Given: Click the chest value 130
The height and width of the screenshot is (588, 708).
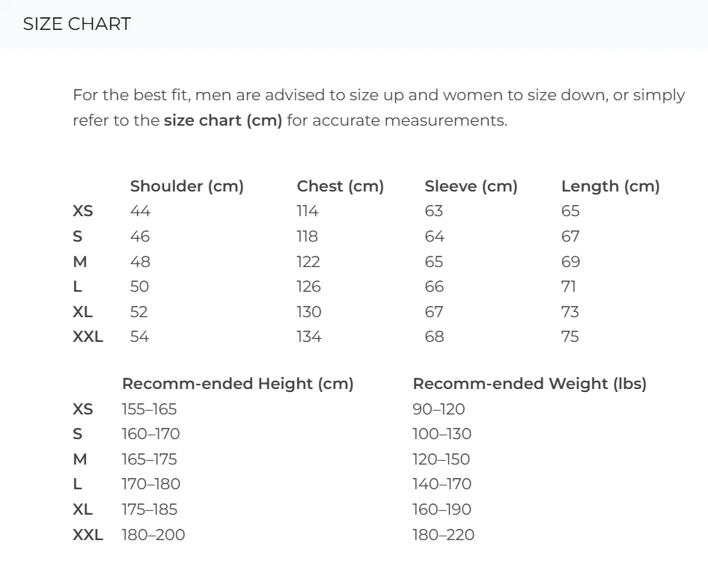Looking at the screenshot, I should 308,312.
